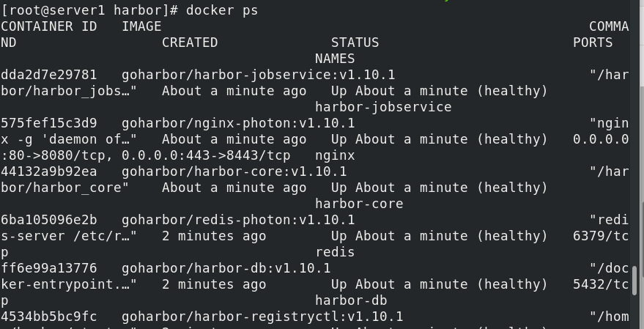Click the goharbor/harbor-db:v1.10.1 image text
644x329 pixels.
tap(226, 268)
